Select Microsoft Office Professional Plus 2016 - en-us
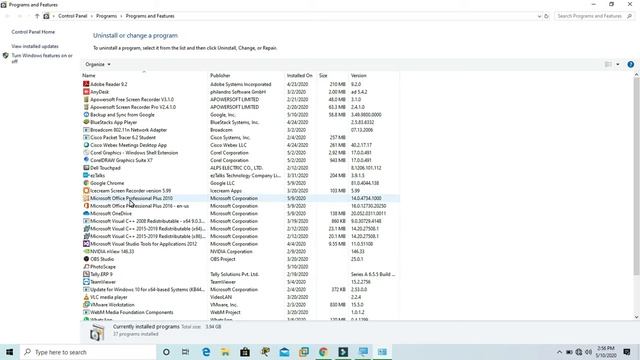The width and height of the screenshot is (640, 360). 240,206
